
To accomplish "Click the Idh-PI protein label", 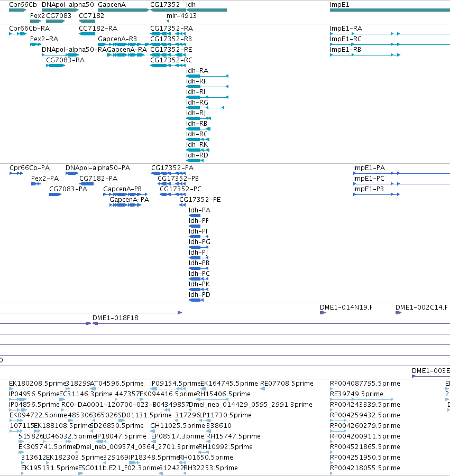I will pyautogui.click(x=198, y=231).
